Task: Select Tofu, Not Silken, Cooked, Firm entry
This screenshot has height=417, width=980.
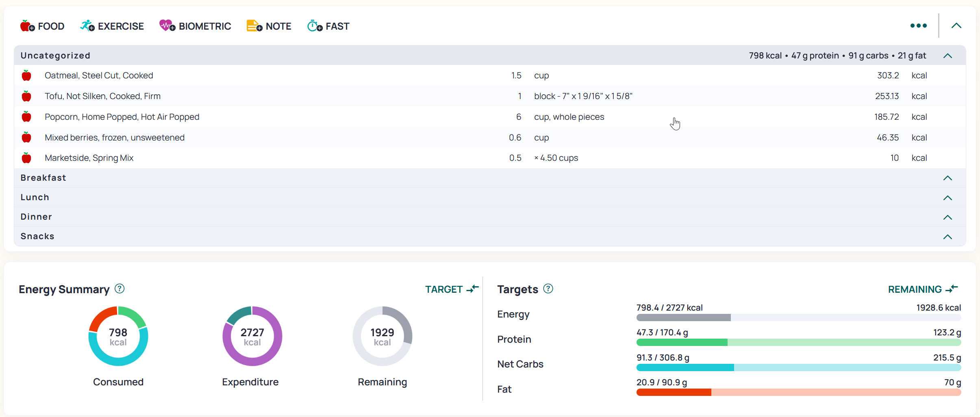Action: point(490,96)
